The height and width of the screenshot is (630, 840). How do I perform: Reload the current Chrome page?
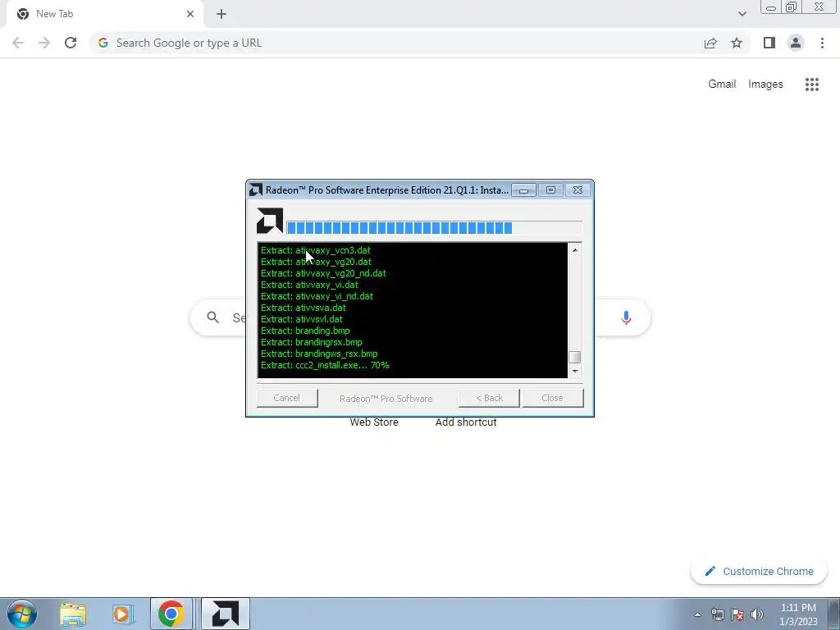(x=71, y=43)
